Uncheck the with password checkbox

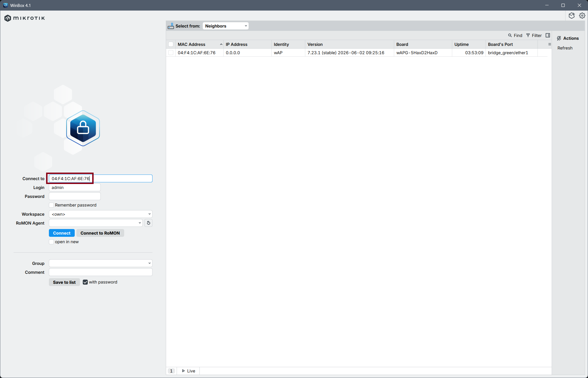point(85,282)
